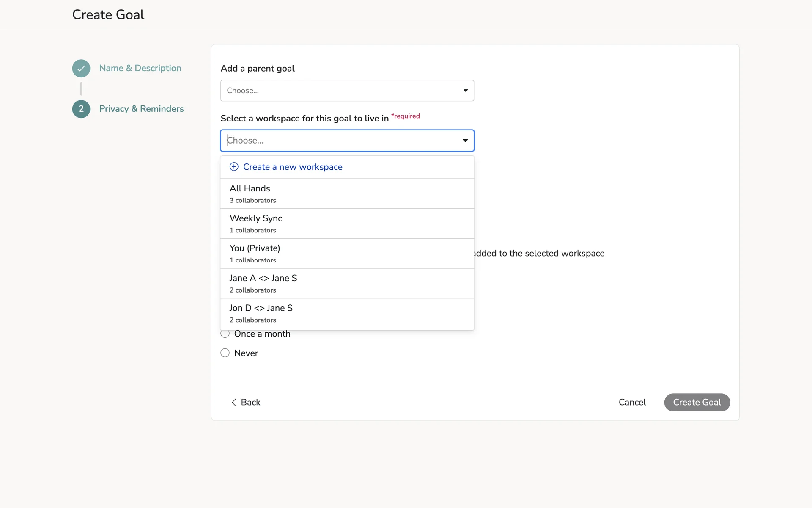Image resolution: width=812 pixels, height=508 pixels.
Task: Click the Back chevron arrow icon
Action: pos(234,403)
